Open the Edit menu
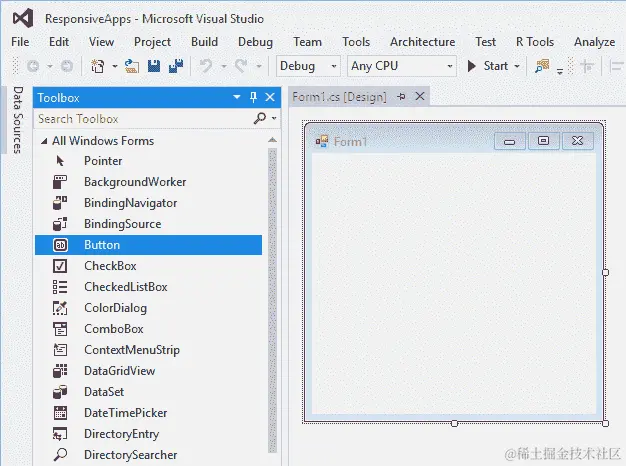Screen dimensions: 626x466 59,42
